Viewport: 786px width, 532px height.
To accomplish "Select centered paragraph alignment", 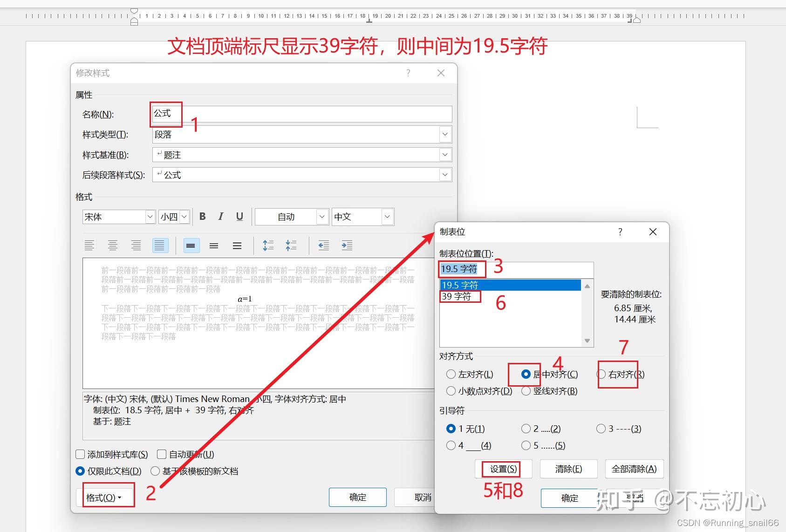I will tap(113, 246).
